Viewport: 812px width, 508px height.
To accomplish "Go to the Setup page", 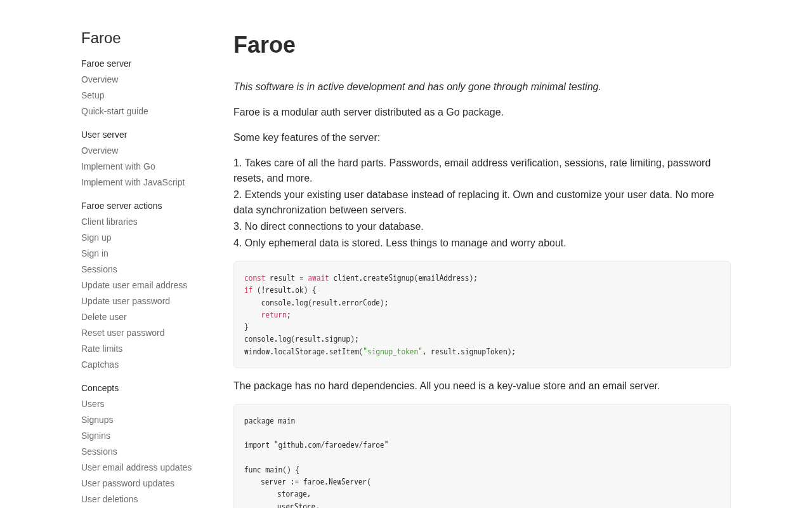I will point(93,95).
